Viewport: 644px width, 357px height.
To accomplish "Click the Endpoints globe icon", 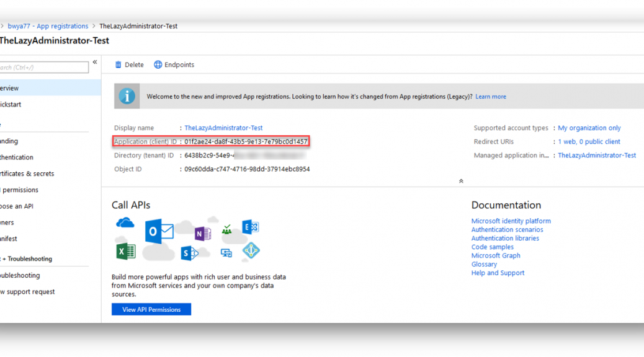I will pos(158,64).
